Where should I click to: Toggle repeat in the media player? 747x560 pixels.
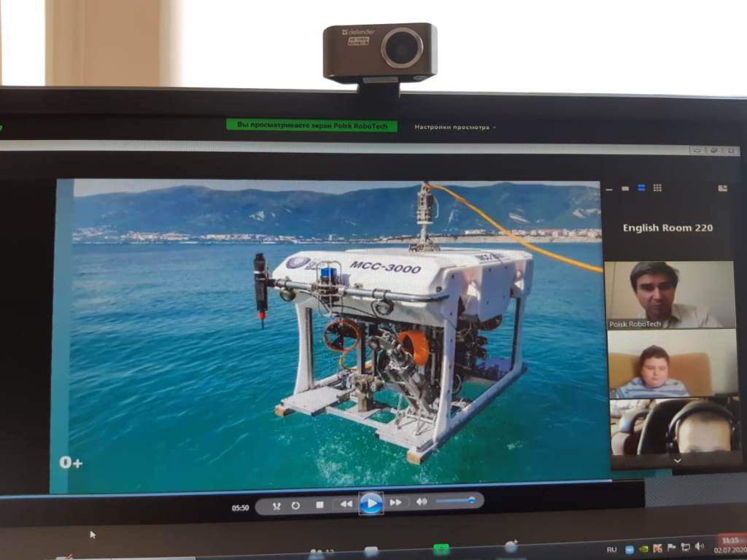[296, 505]
